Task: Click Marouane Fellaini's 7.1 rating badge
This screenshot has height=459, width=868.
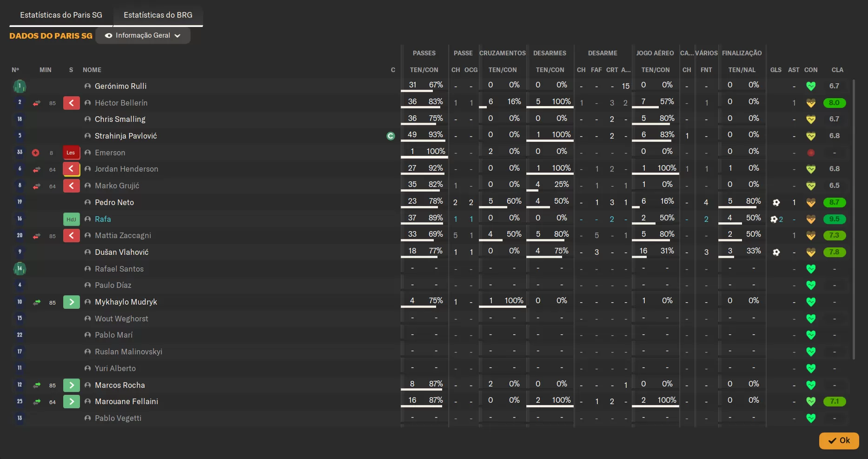Action: (x=835, y=401)
